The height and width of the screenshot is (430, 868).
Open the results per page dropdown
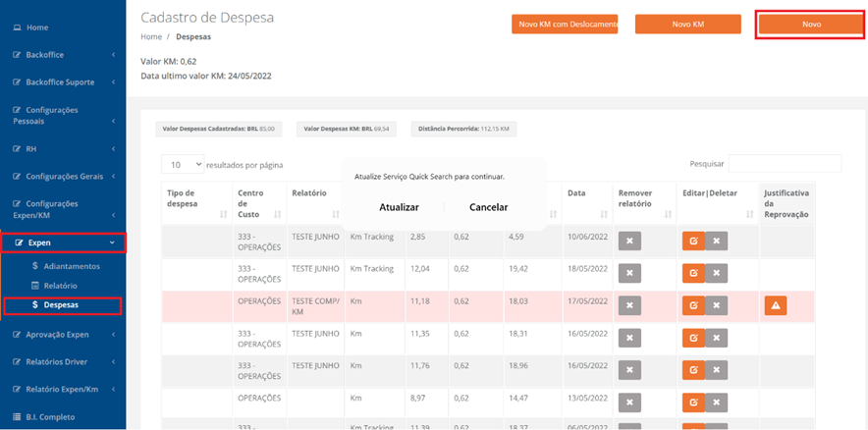click(x=183, y=164)
